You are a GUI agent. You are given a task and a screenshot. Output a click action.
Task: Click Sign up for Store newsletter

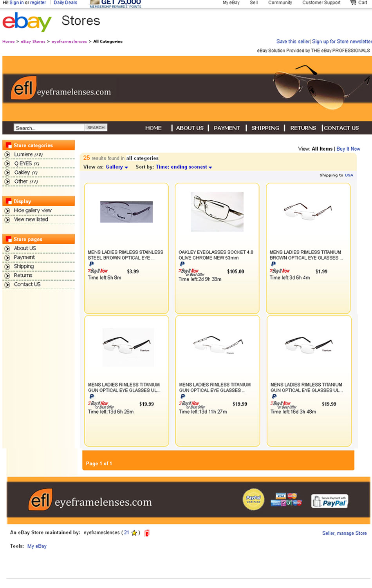pos(342,42)
